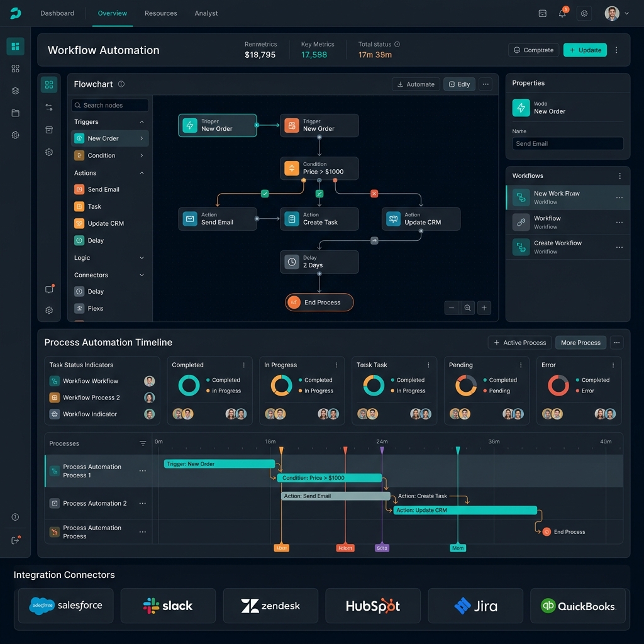Open the Flowchart ellipsis menu button
Image resolution: width=644 pixels, height=644 pixels.
(x=486, y=84)
